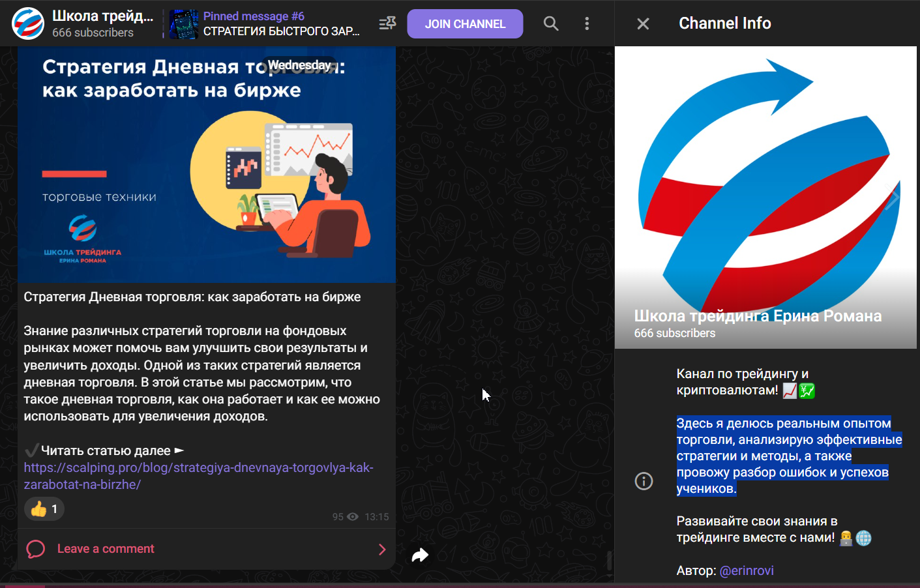Open author profile @erinrovi
Image resolution: width=920 pixels, height=588 pixels.
click(747, 570)
